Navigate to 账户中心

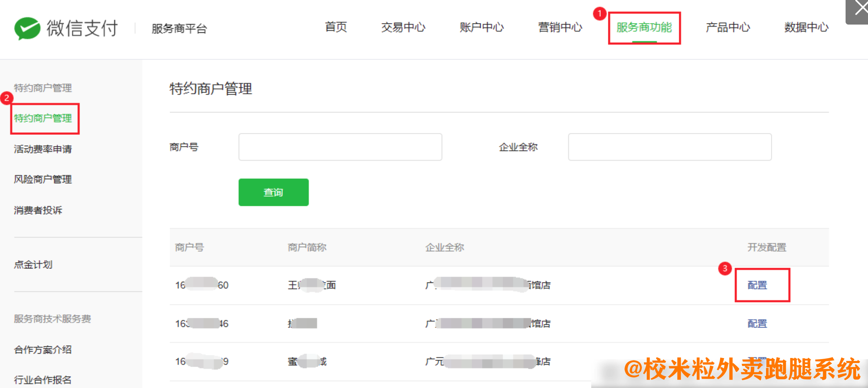click(x=482, y=28)
